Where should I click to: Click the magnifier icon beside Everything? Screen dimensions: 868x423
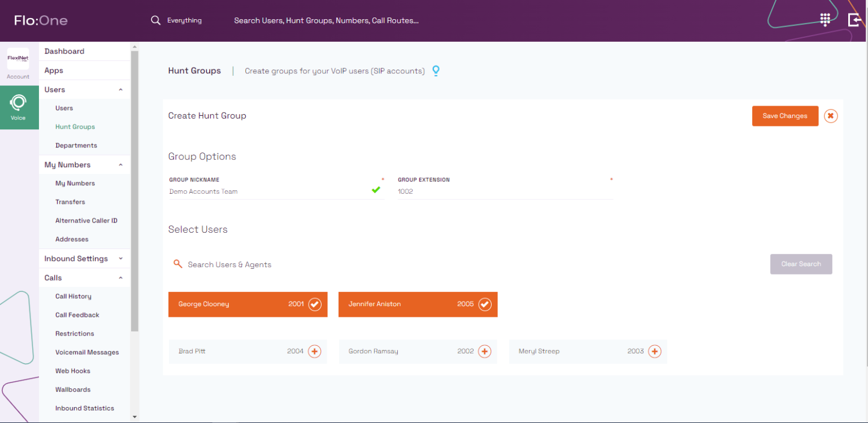(155, 20)
